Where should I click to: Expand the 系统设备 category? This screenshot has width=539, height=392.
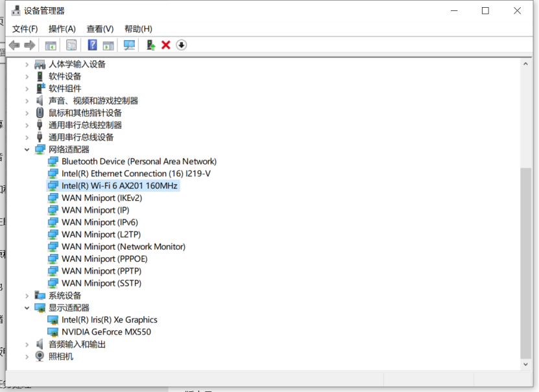(27, 295)
